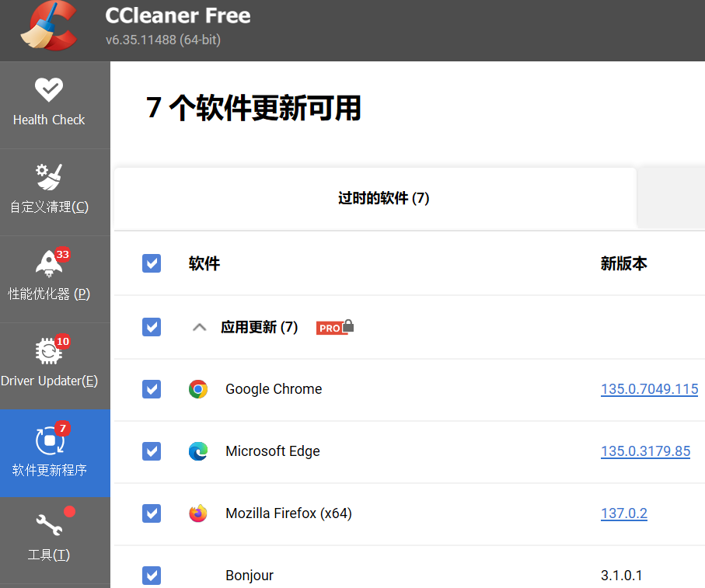Click version text v6.35.11488 (64-bit)
The height and width of the screenshot is (588, 705).
163,40
